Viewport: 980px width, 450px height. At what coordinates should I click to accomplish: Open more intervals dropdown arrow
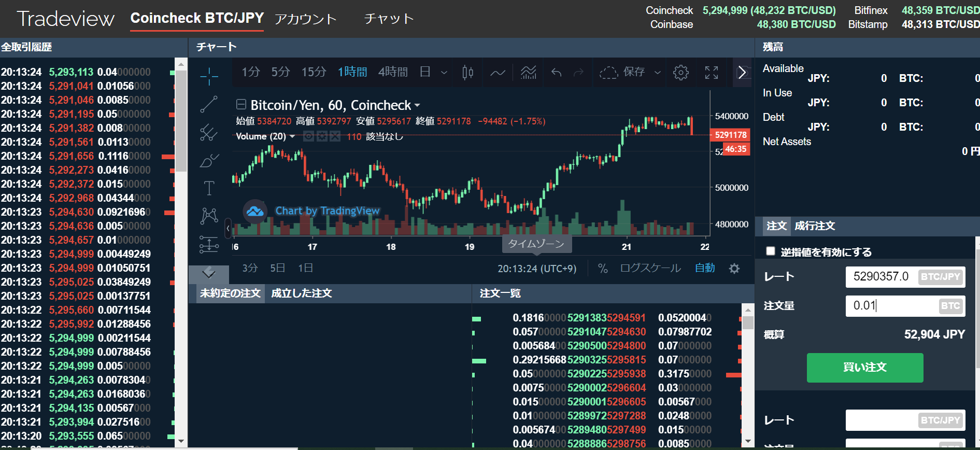(444, 72)
